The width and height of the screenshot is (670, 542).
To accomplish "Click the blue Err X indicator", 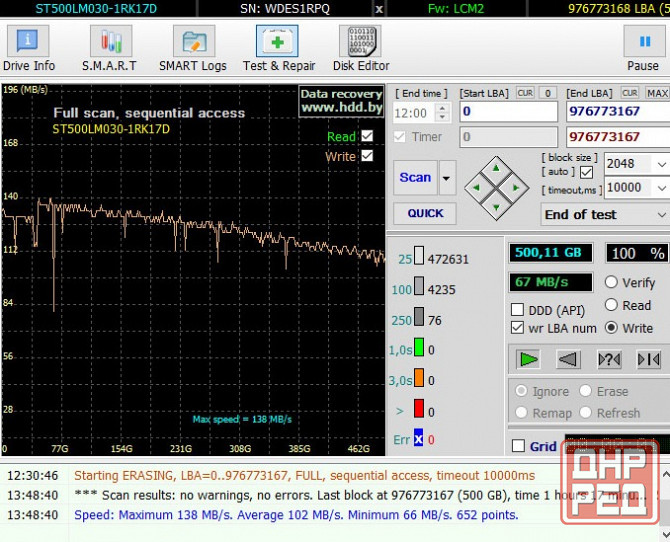I will coord(418,438).
